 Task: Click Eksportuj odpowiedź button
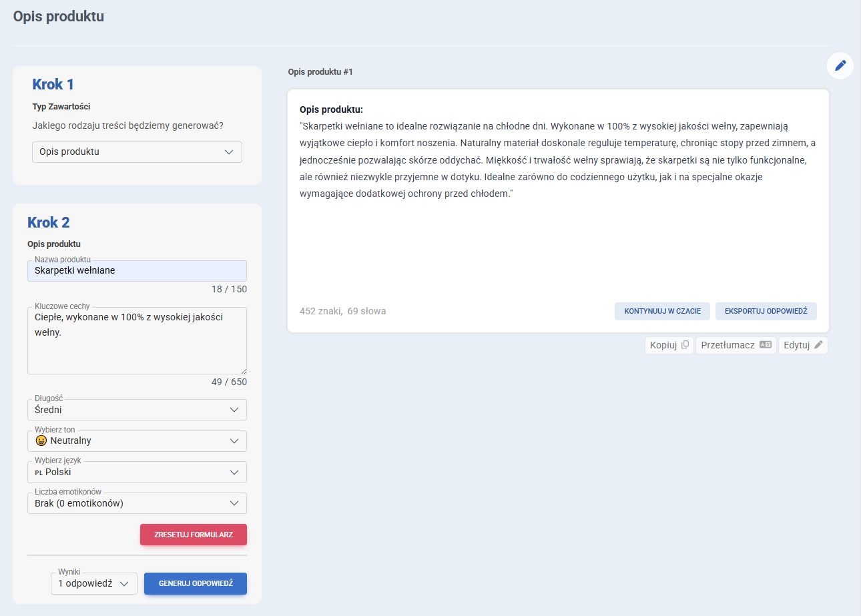click(x=766, y=312)
